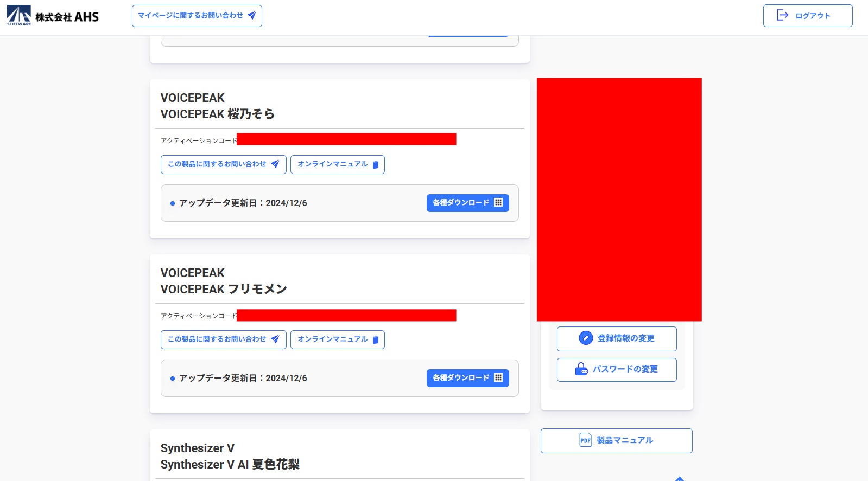The width and height of the screenshot is (868, 481).
Task: Click paper plane icon in My Page inquiry
Action: pos(252,16)
